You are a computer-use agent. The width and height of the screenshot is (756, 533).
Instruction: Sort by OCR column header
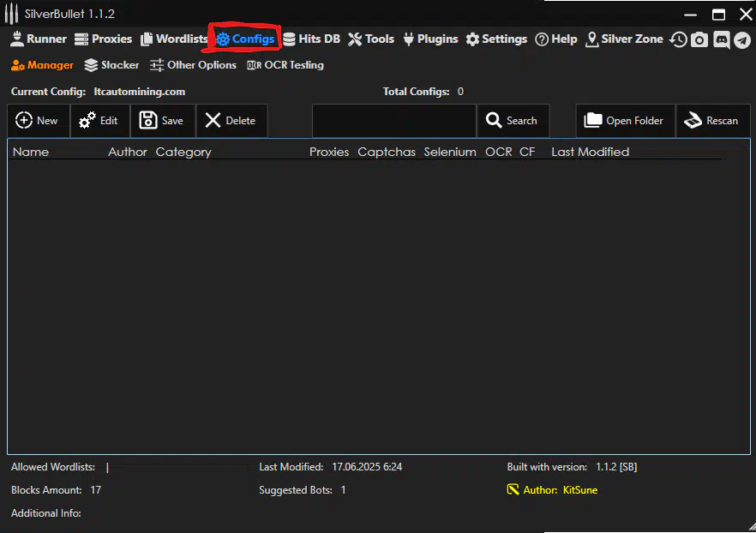[499, 152]
